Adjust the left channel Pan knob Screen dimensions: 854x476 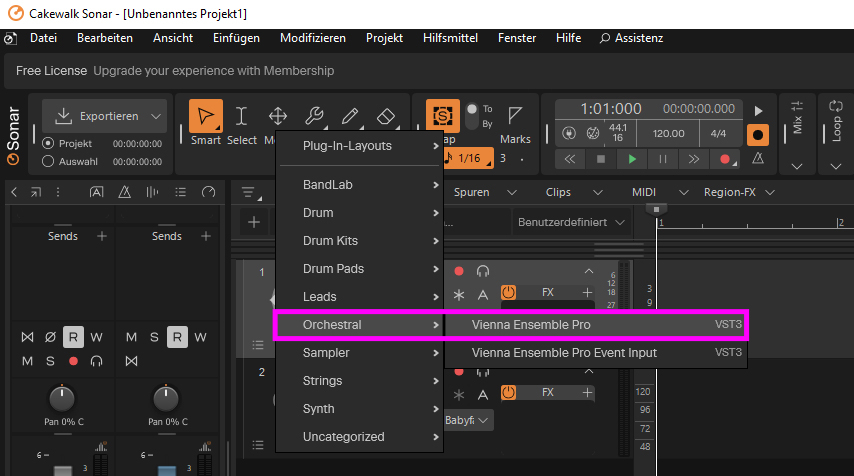click(x=62, y=399)
